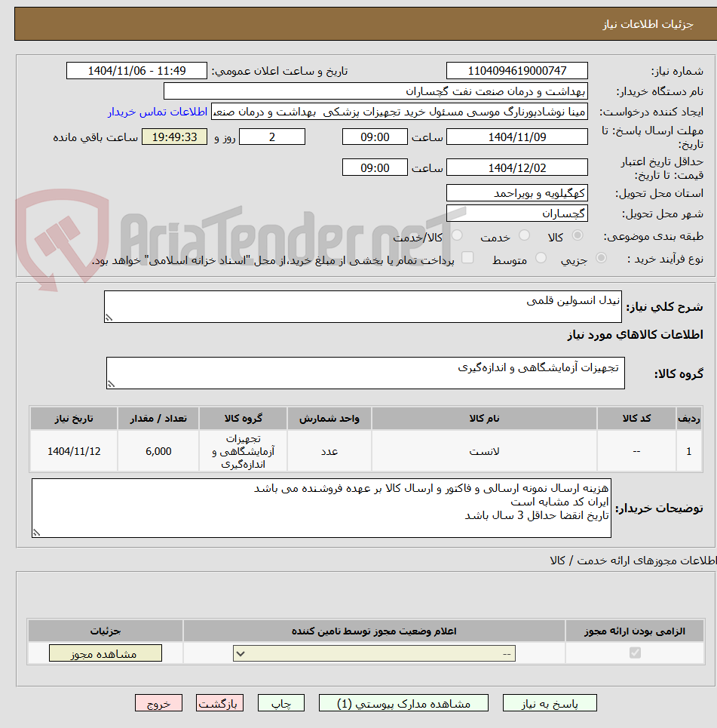Click resize handle of general description box
Image resolution: width=717 pixels, height=728 pixels.
pos(109,318)
